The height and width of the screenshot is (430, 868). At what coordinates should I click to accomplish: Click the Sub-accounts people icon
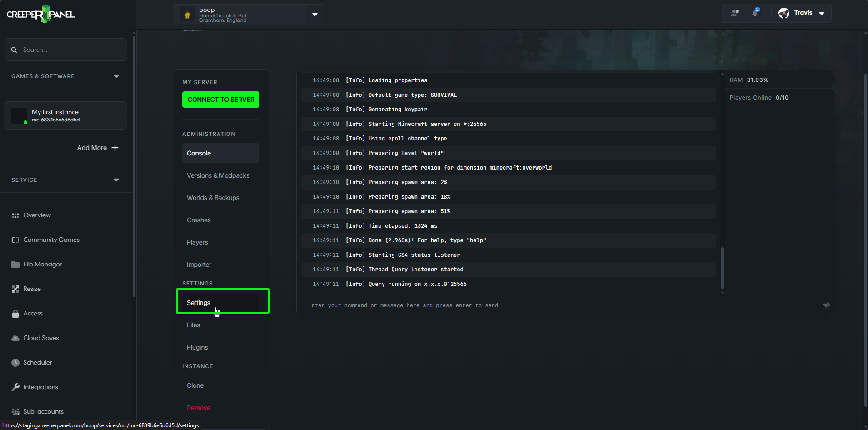point(15,412)
